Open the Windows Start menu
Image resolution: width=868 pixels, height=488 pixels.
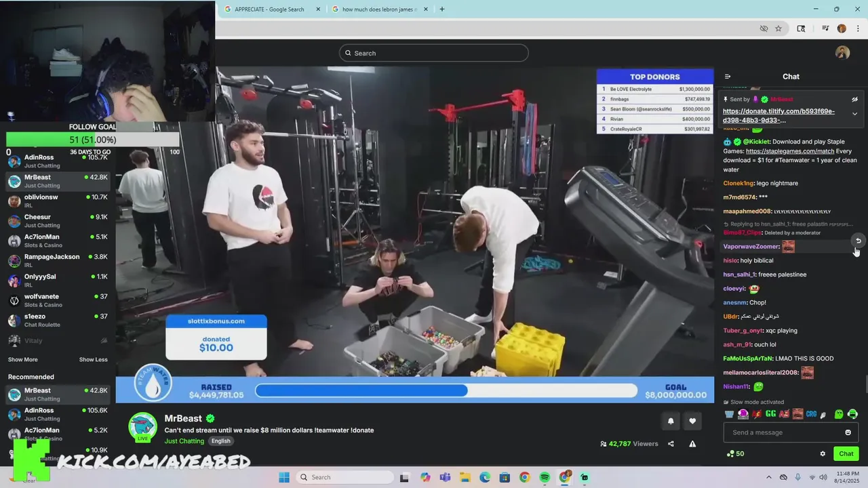283,477
